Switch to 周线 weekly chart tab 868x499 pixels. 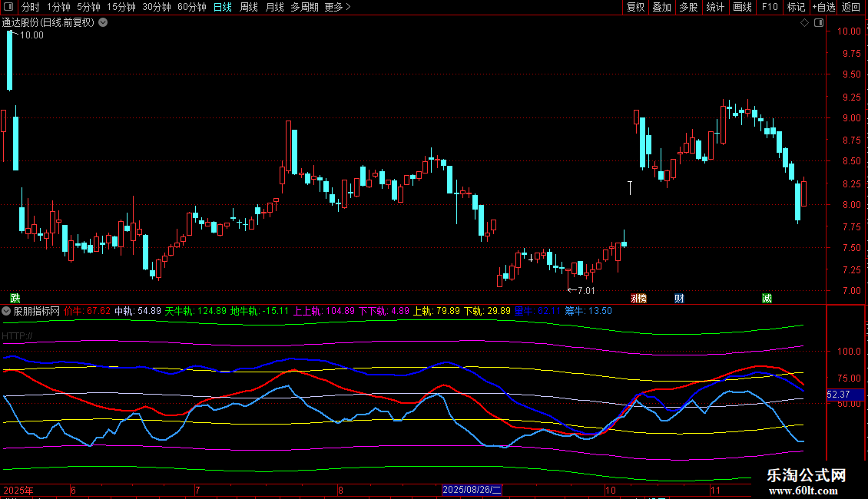pos(249,8)
